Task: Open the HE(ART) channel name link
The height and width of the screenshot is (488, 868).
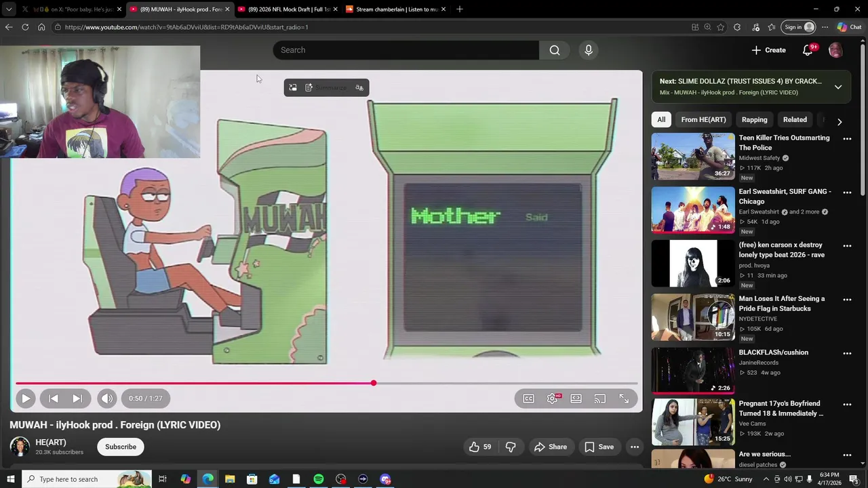Action: tap(51, 443)
